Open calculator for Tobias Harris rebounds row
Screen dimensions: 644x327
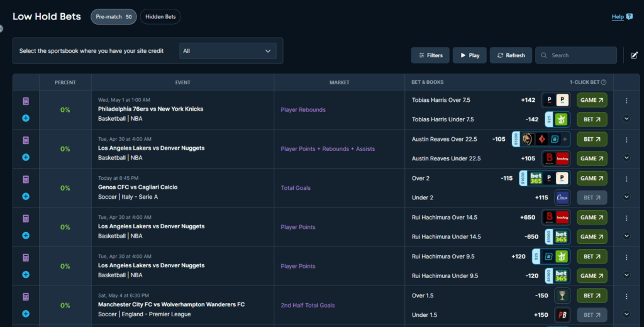coord(26,101)
